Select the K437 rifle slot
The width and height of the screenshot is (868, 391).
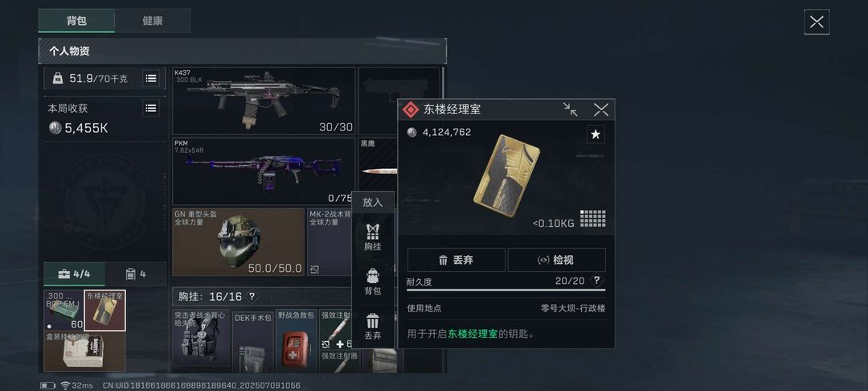pyautogui.click(x=264, y=101)
